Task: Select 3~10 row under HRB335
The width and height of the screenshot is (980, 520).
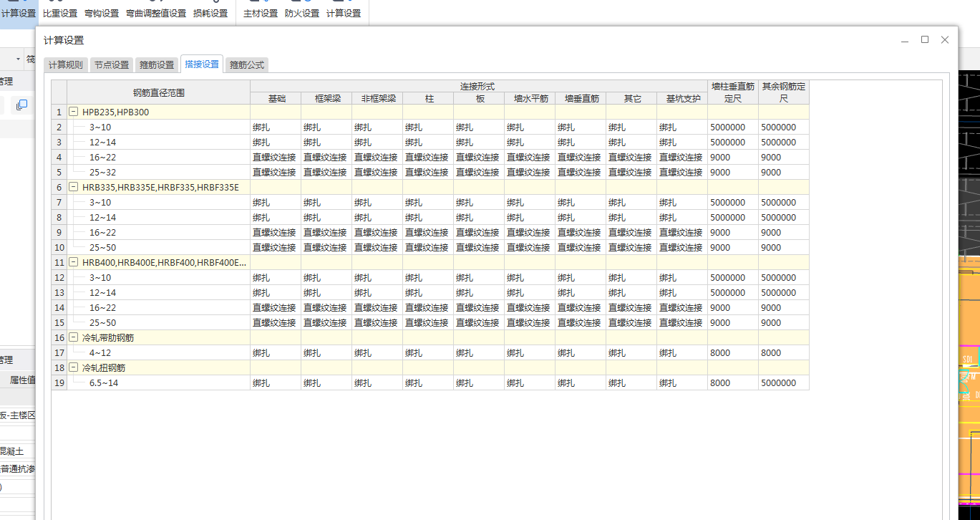Action: click(x=159, y=203)
